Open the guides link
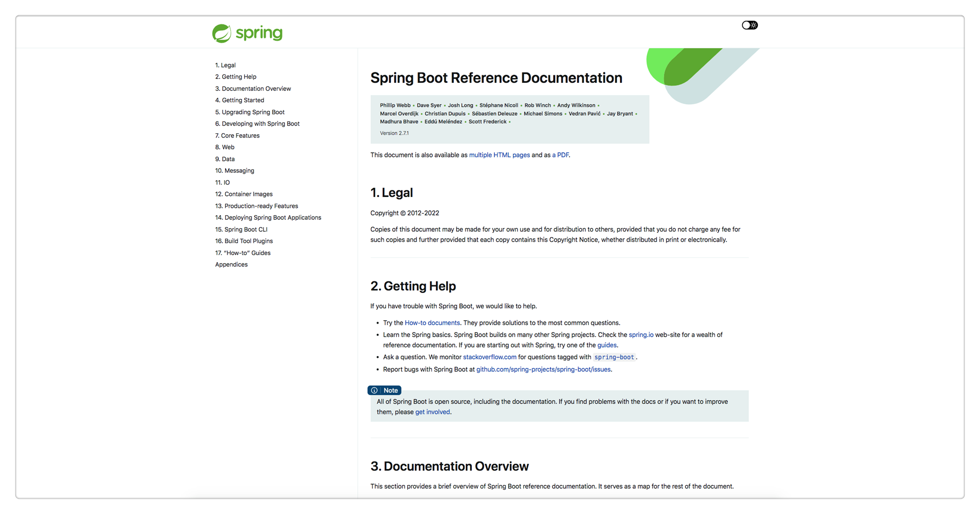 607,345
